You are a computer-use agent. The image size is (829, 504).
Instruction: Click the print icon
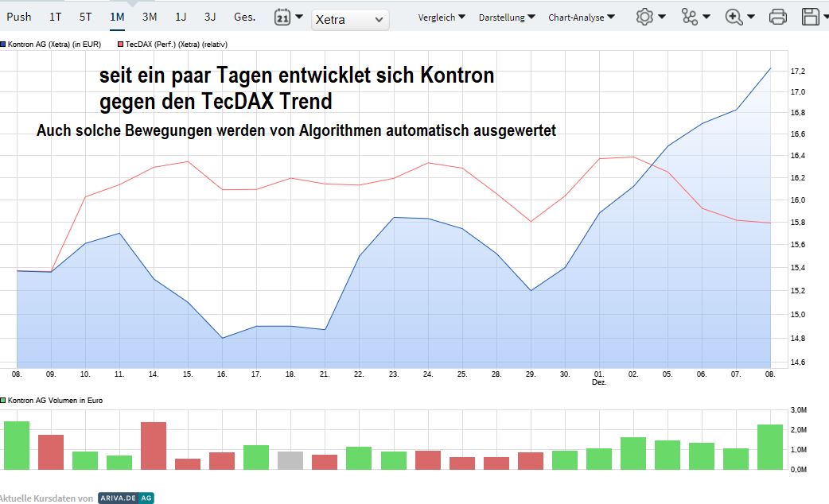[x=777, y=15]
